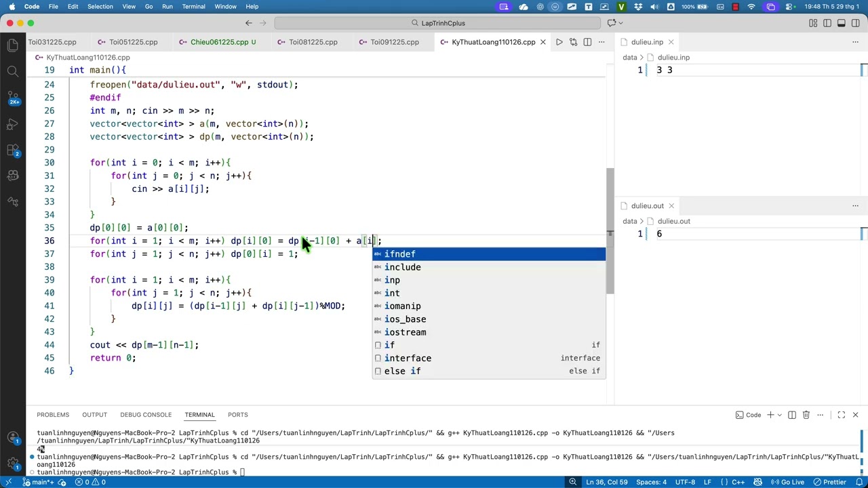
Task: Select 'include' autocomplete suggestion
Action: coord(488,267)
